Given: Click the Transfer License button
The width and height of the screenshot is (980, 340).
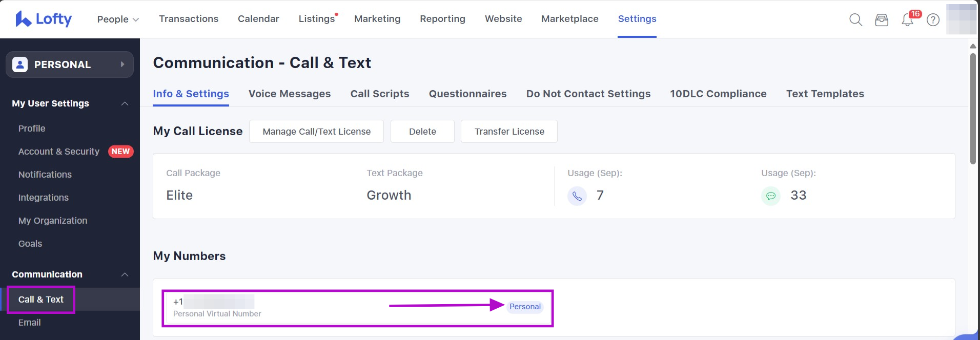Looking at the screenshot, I should (509, 132).
